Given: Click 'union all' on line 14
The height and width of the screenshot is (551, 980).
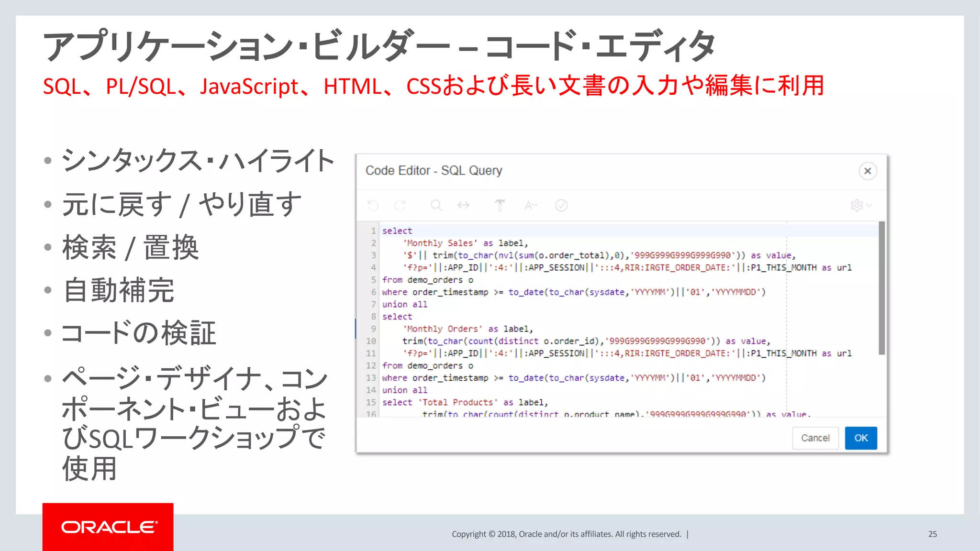Looking at the screenshot, I should coord(405,390).
